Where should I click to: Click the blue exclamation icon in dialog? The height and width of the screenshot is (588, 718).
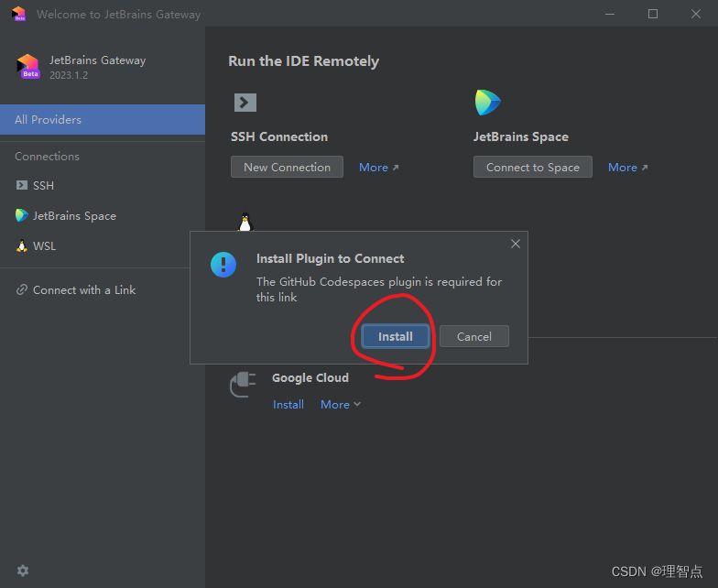(223, 265)
